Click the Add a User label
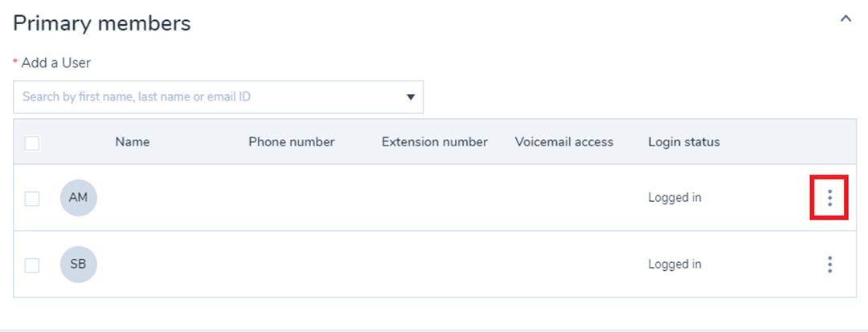 56,63
